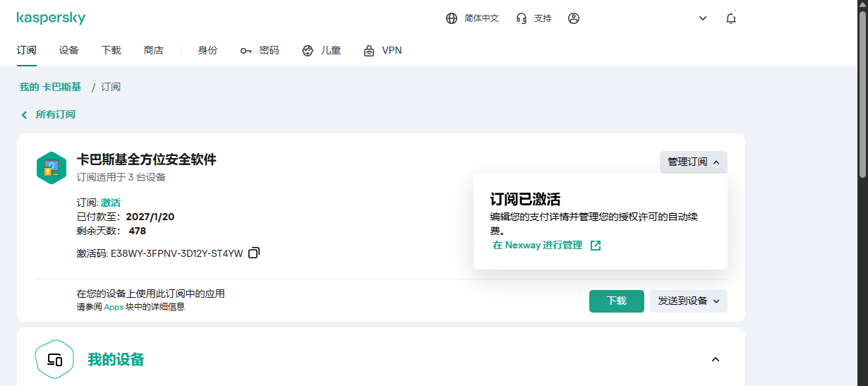Click the globe language icon
The image size is (868, 386).
(452, 18)
